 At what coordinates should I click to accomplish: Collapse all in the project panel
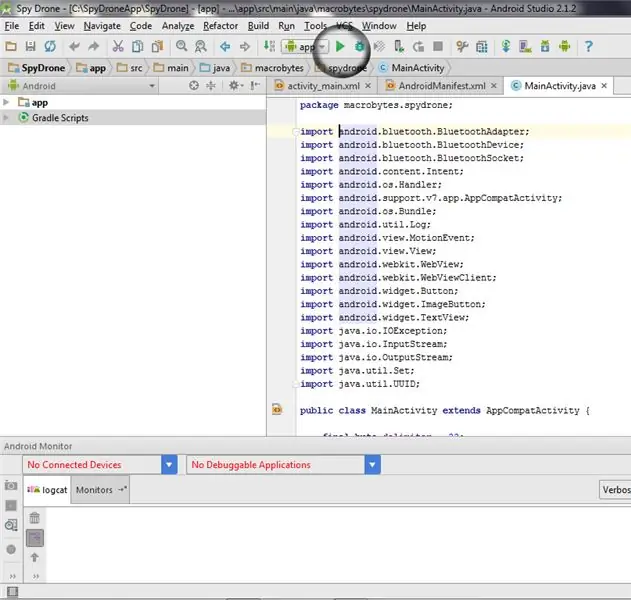[210, 85]
